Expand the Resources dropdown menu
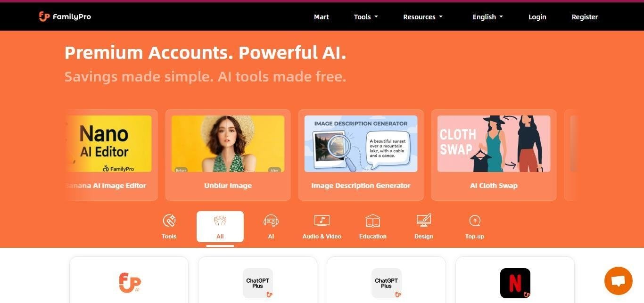 pos(423,17)
